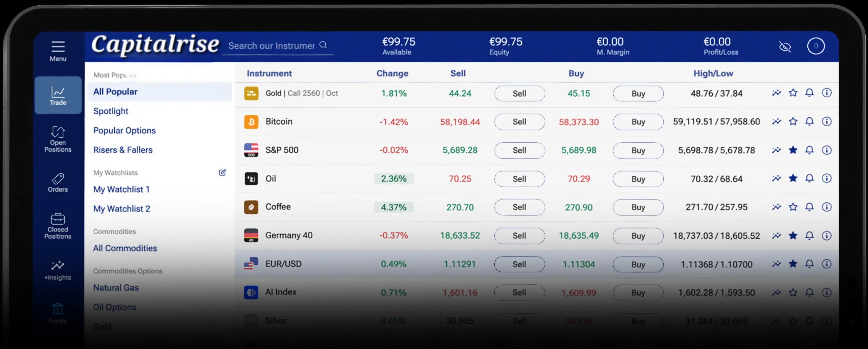The image size is (868, 349).
Task: Open the +Insights sidebar section
Action: (58, 270)
